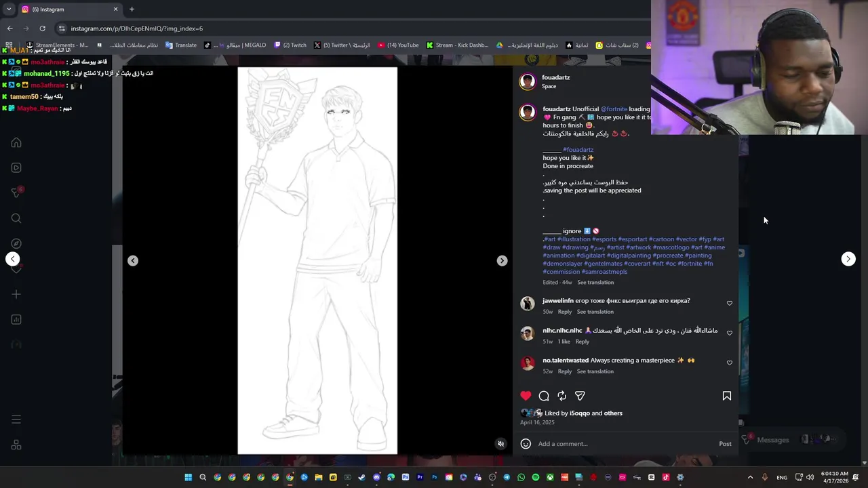868x488 pixels.
Task: Go back in the browser
Action: (9, 28)
